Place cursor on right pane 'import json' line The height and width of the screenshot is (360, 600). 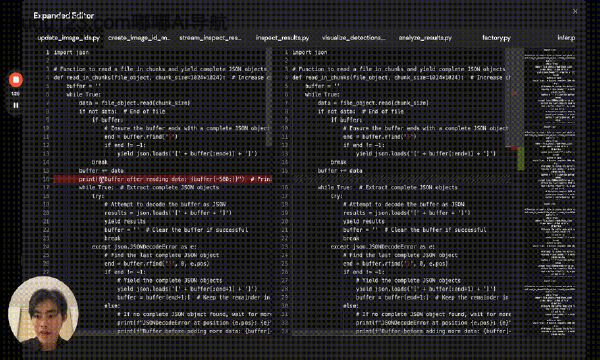click(x=310, y=52)
